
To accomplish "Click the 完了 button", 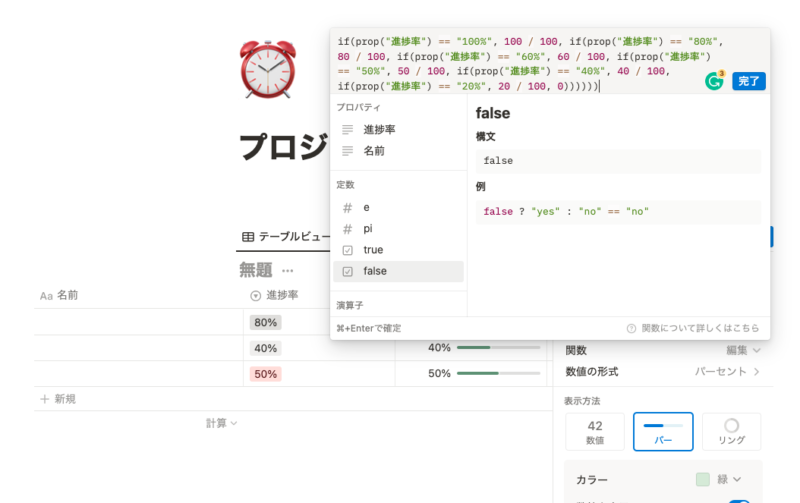I will (x=748, y=81).
